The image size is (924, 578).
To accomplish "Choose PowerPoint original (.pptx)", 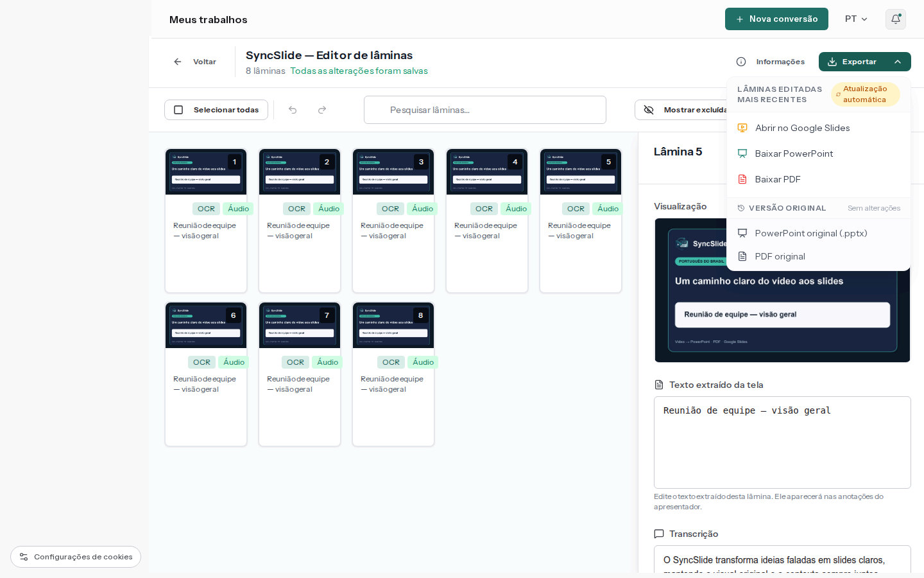I will point(818,233).
